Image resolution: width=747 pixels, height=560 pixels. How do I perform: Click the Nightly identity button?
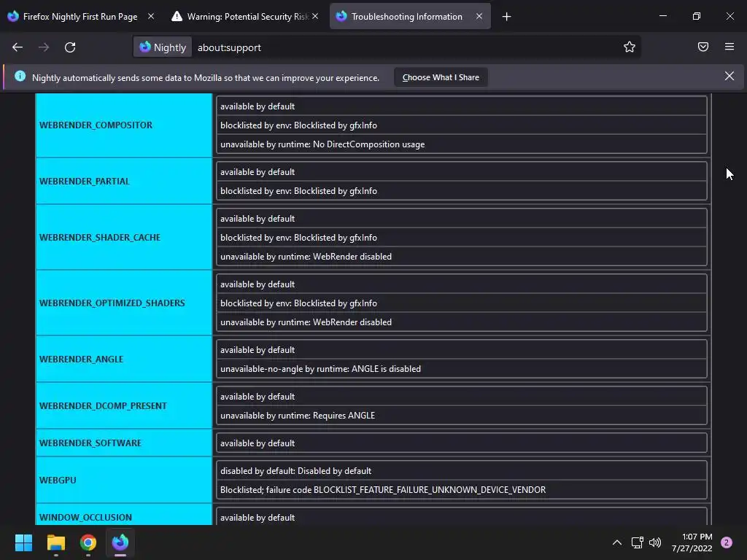click(163, 47)
